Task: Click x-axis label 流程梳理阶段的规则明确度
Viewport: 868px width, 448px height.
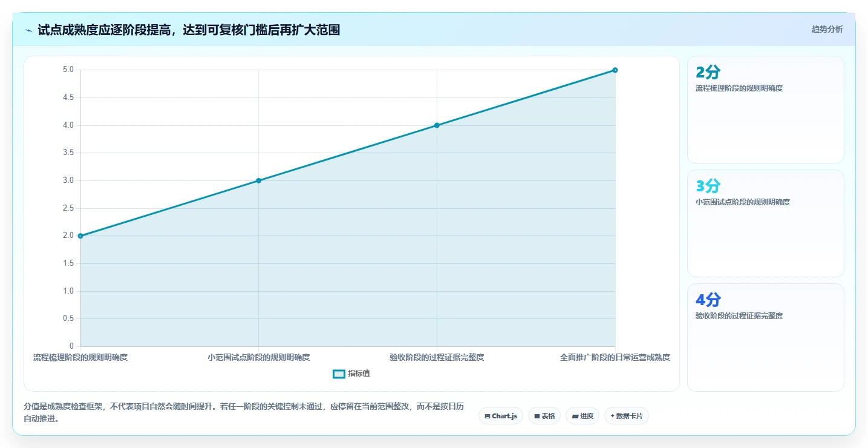Action: (80, 357)
